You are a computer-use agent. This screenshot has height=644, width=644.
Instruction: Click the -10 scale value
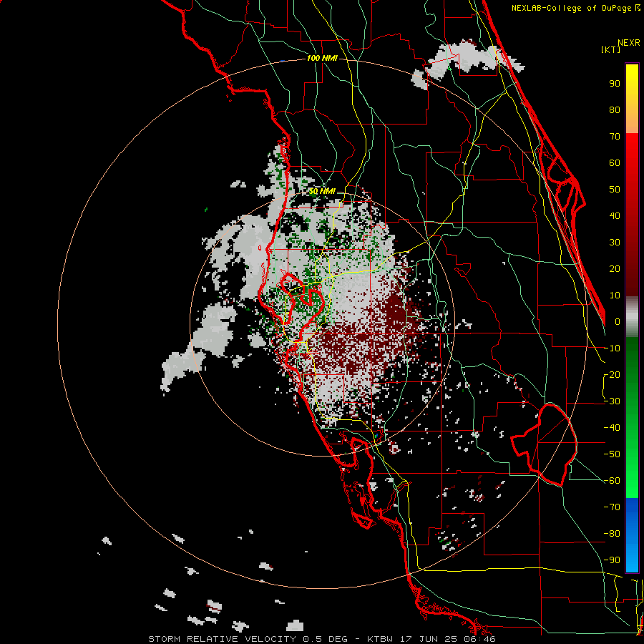[x=612, y=348]
